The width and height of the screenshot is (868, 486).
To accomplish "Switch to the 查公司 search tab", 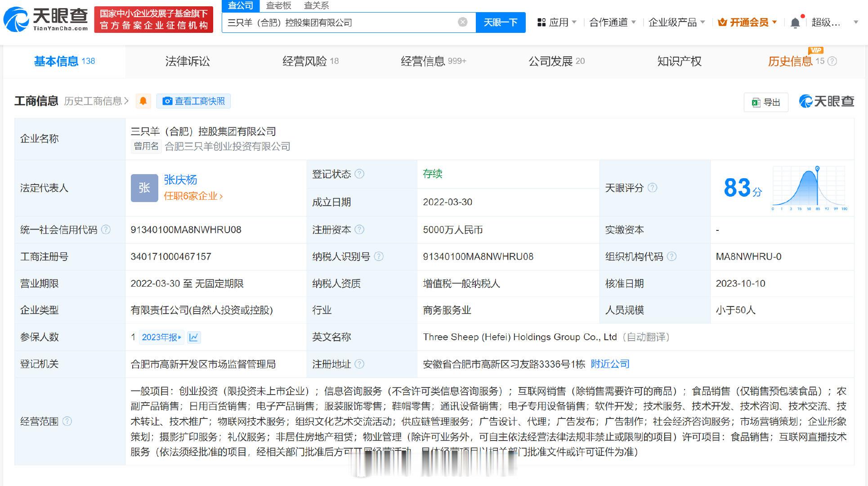I will [241, 5].
